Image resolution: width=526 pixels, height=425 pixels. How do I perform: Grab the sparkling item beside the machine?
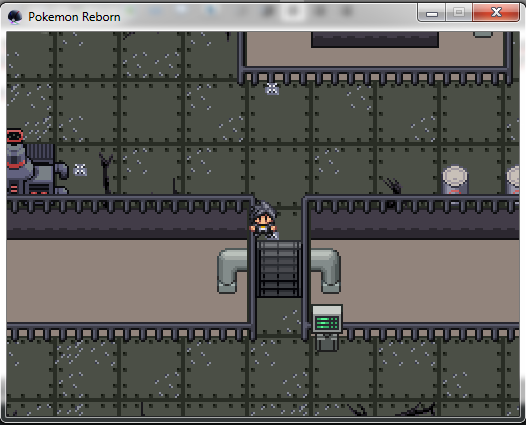pos(80,170)
